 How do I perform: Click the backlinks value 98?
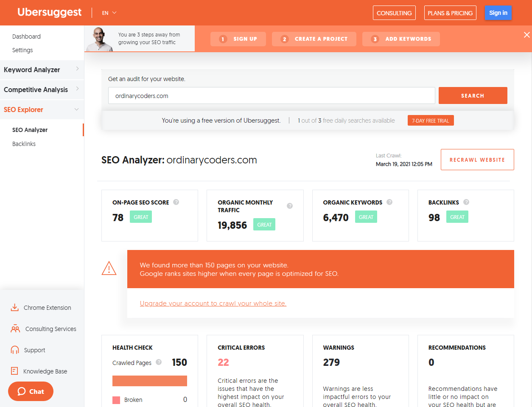tap(434, 217)
